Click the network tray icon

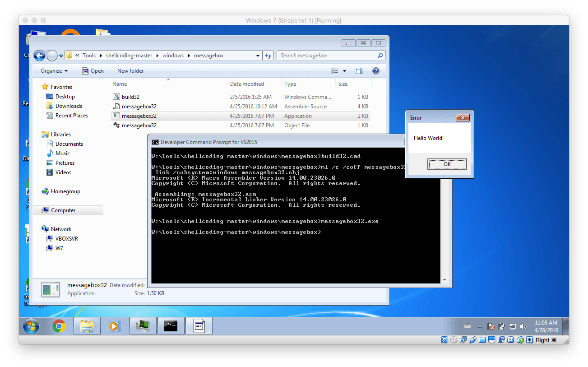(x=513, y=326)
